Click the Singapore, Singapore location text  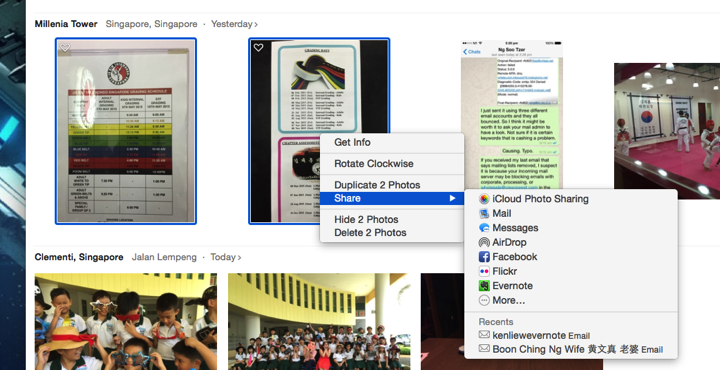152,24
